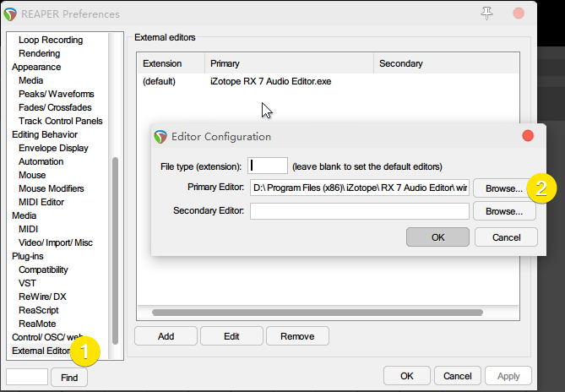The image size is (565, 392).
Task: Click the Primary column header
Action: pos(289,63)
